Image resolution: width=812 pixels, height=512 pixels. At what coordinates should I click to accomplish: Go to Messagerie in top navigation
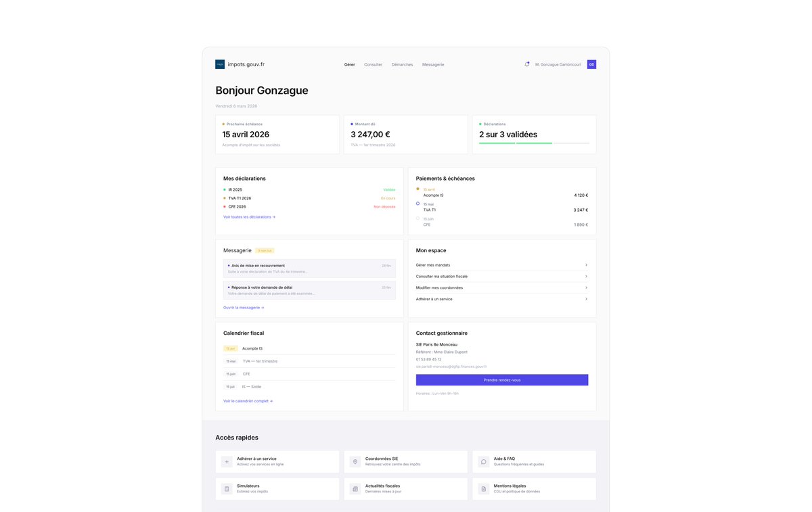click(433, 64)
